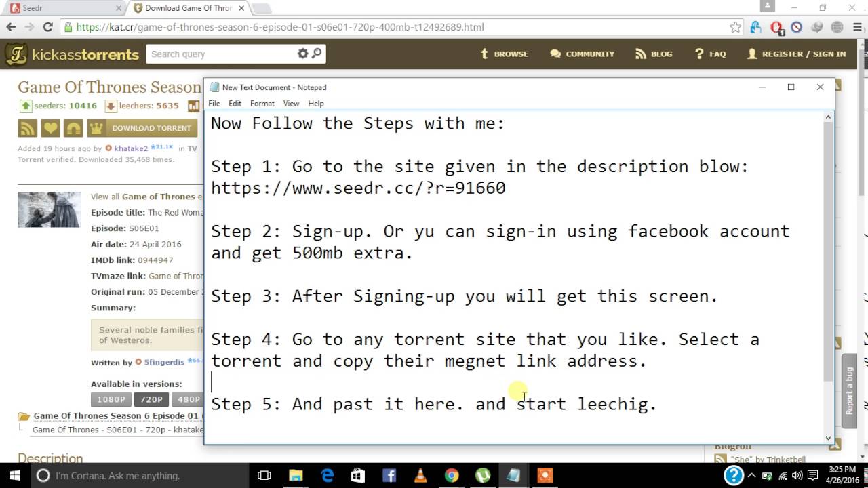
Task: Click the Step 1 line in Notepad
Action: tap(479, 167)
